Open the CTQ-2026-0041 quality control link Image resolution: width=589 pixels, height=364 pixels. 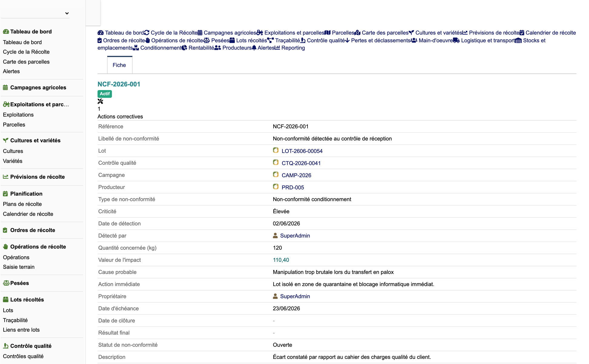coord(301,163)
